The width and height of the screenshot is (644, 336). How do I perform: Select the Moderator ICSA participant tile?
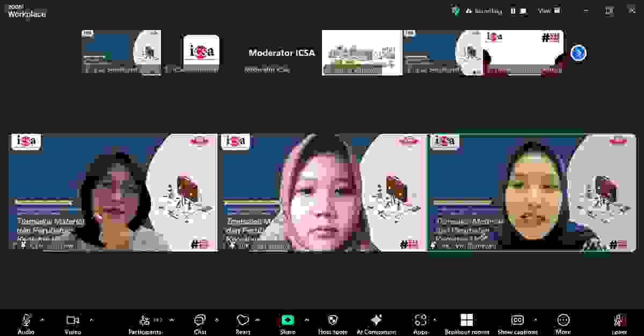tap(282, 53)
